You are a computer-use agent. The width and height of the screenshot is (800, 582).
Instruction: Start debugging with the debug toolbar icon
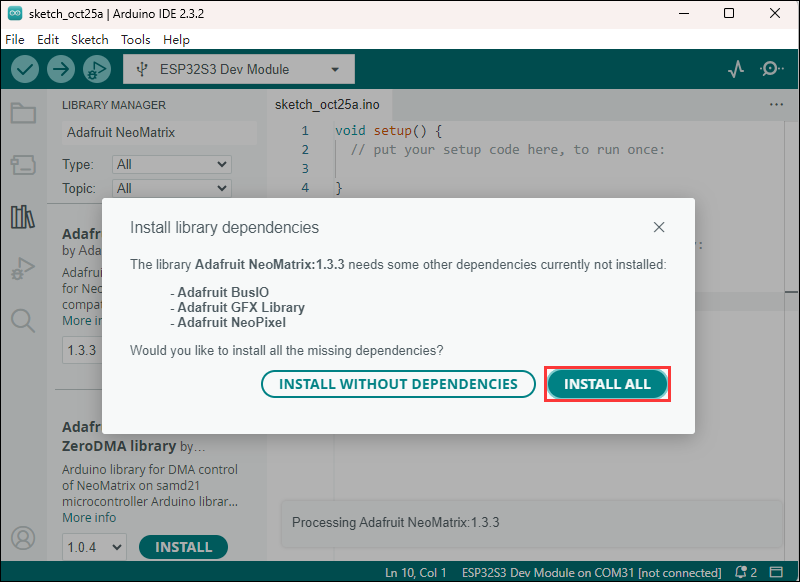97,69
